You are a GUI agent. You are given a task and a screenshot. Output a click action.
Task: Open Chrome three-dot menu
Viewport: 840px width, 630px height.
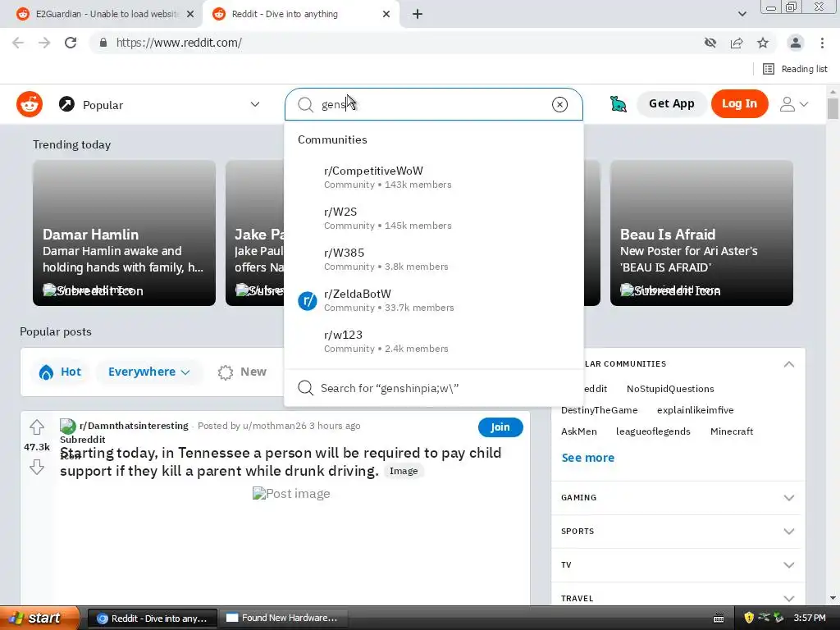[x=822, y=43]
